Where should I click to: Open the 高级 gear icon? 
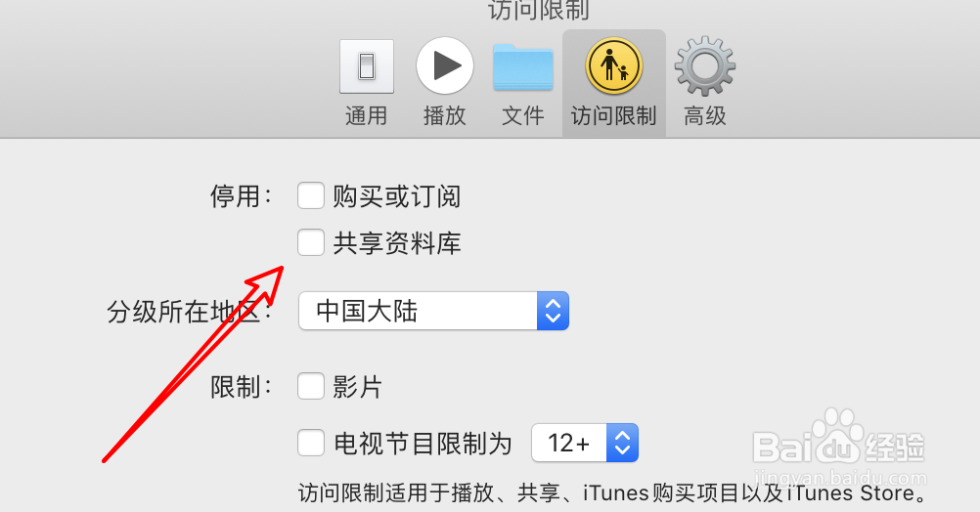coord(705,66)
